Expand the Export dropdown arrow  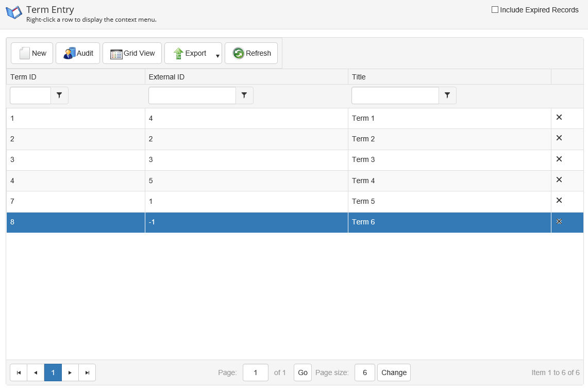coord(217,56)
